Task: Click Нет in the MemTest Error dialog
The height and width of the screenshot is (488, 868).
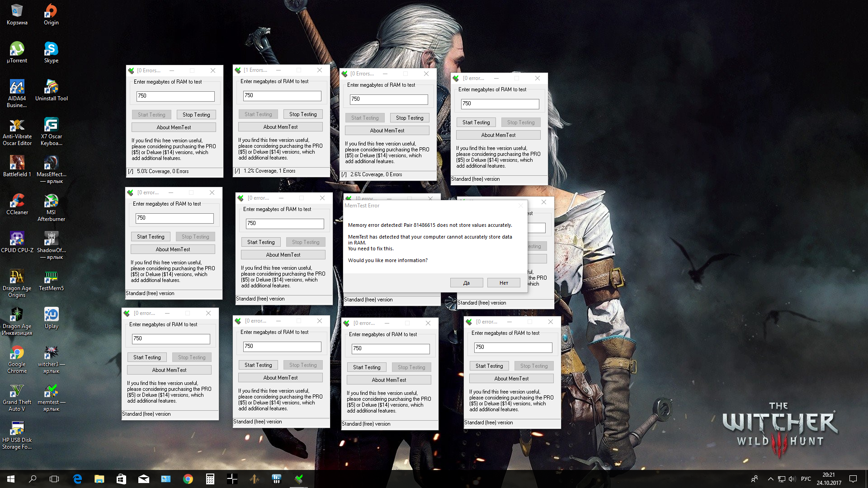Action: [x=504, y=283]
